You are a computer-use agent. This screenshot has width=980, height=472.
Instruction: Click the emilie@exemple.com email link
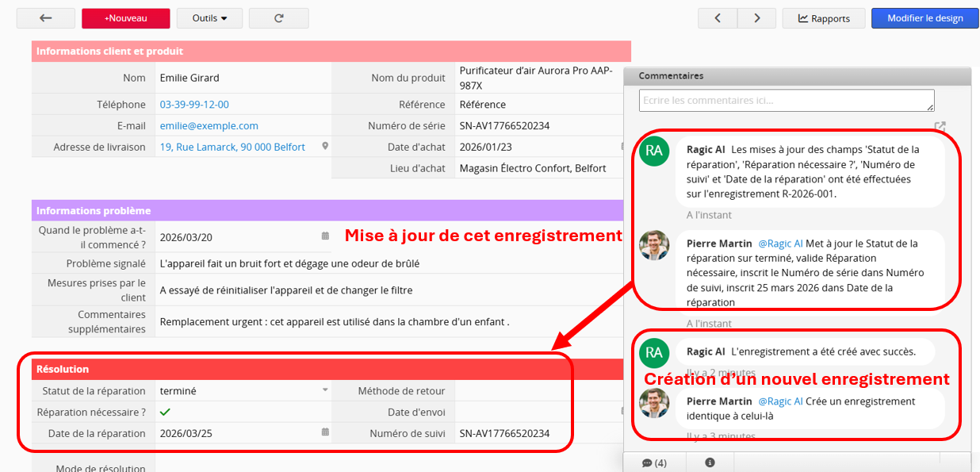(209, 125)
